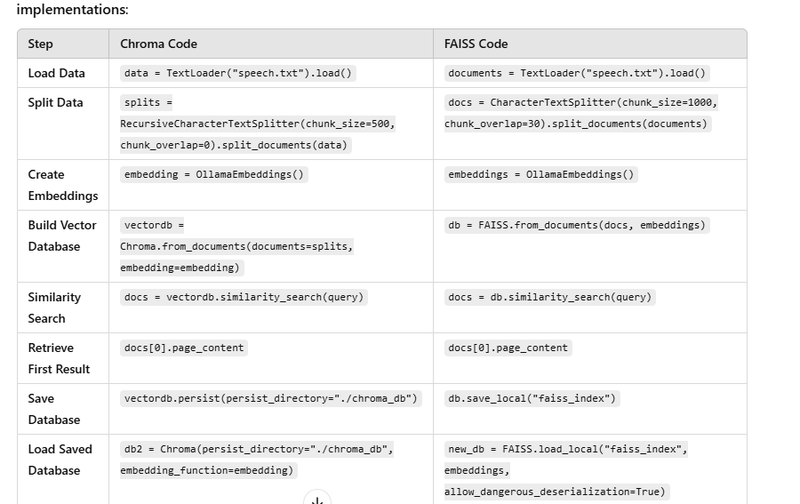Click the embedding = OllamaEmbeddings() snippet
The image size is (800, 504).
[x=214, y=174]
